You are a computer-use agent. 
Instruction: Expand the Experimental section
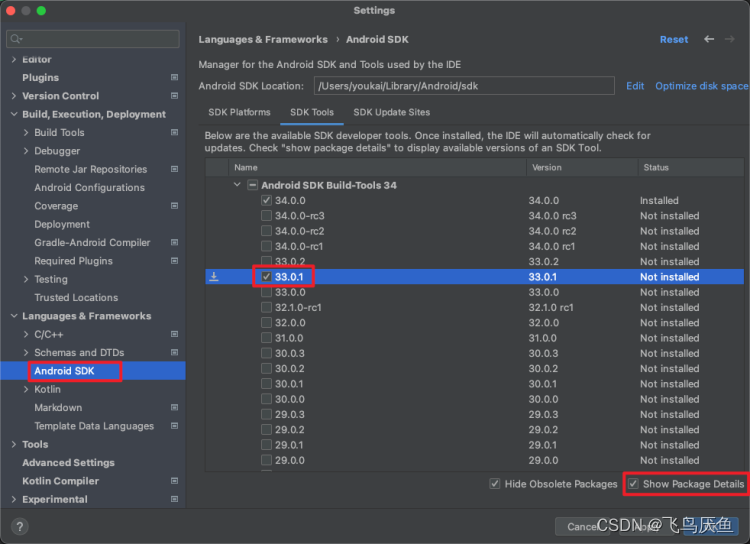[14, 499]
